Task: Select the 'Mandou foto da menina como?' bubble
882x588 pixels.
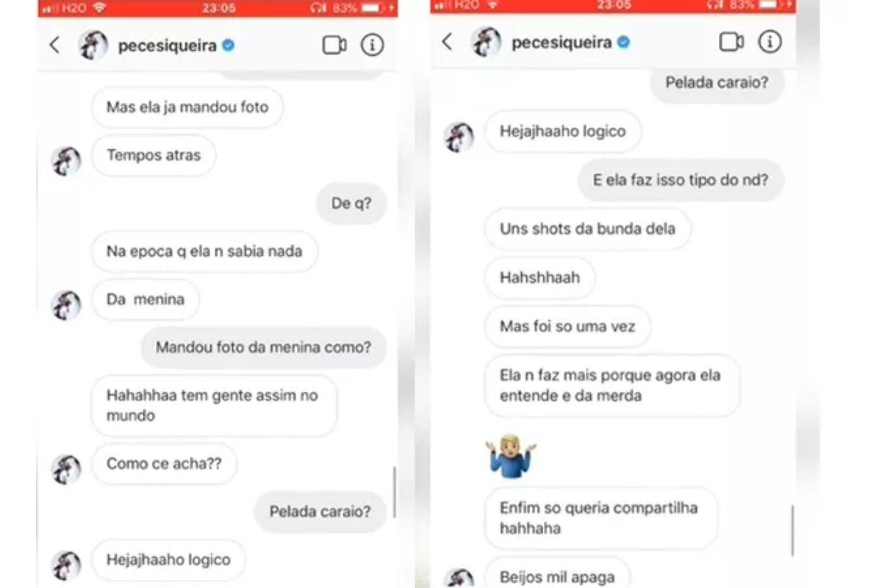Action: [x=263, y=348]
